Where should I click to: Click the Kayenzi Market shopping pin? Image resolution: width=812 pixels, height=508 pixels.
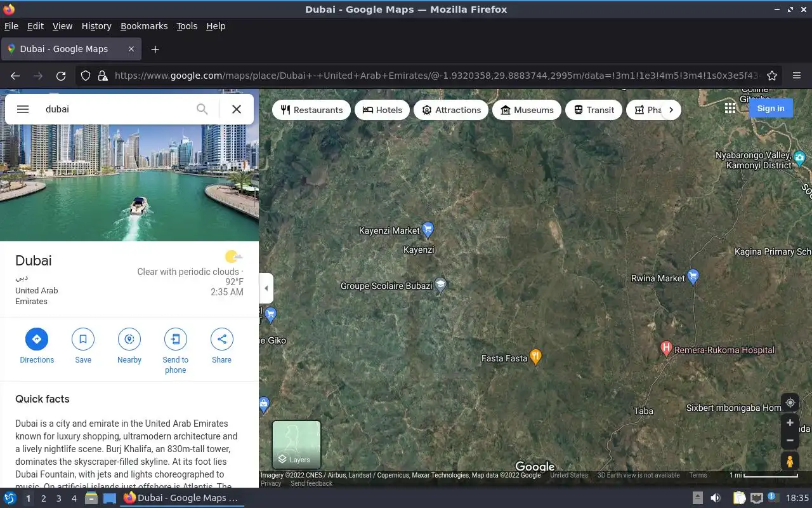428,229
